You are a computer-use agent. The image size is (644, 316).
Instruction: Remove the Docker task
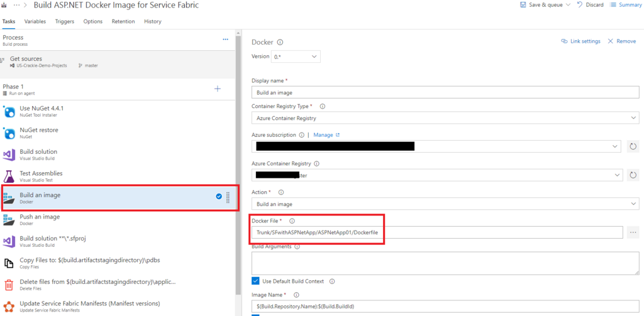pyautogui.click(x=621, y=41)
